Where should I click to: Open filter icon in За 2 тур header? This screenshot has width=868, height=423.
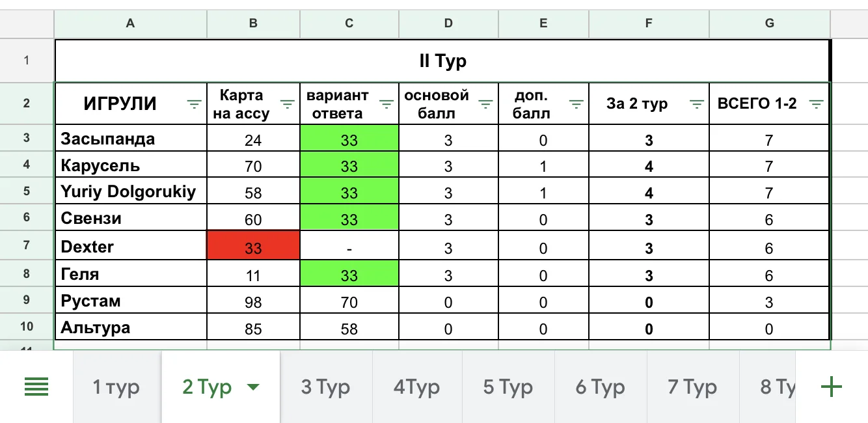point(696,104)
